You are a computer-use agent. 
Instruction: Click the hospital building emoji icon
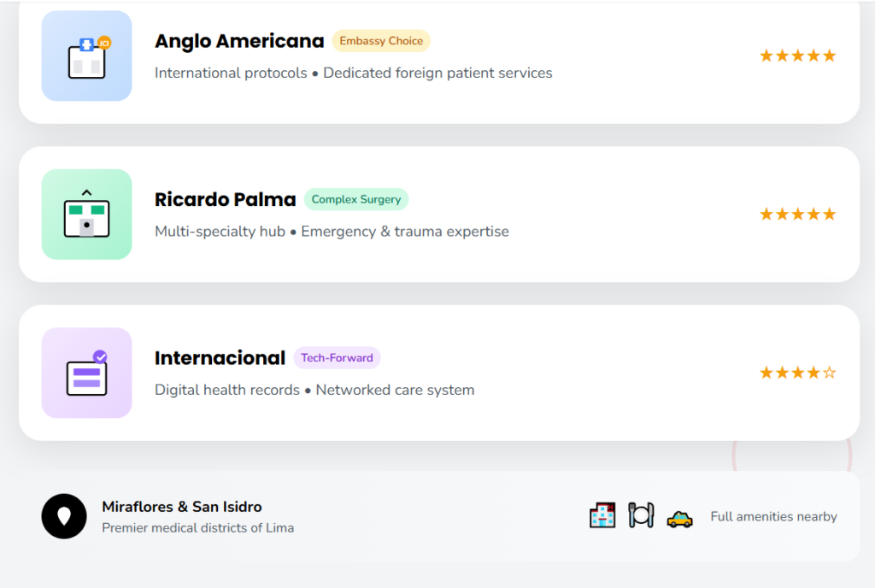602,515
